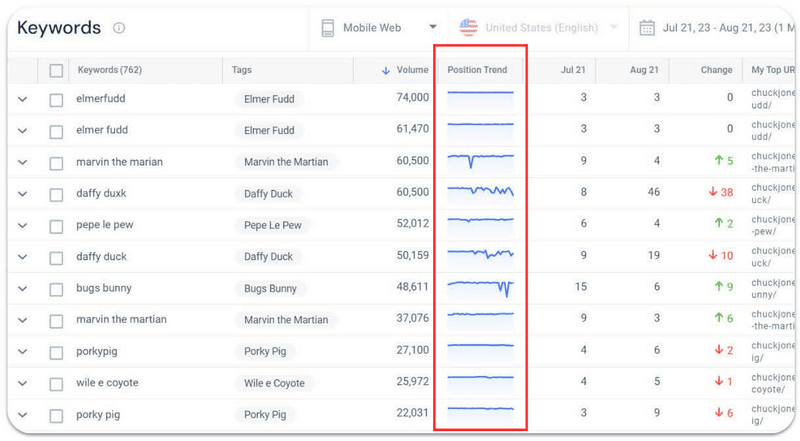800x441 pixels.
Task: Click the green up 9 change value
Action: click(x=723, y=287)
